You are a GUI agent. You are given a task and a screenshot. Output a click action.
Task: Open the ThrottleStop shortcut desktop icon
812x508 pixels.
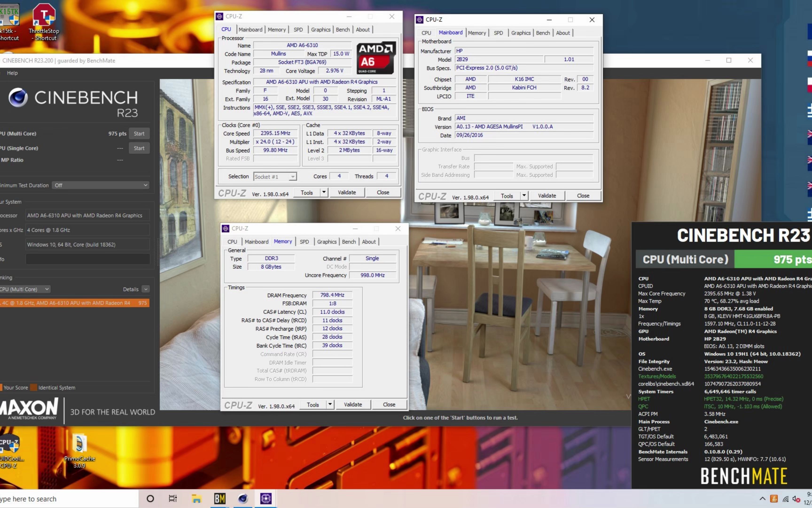click(x=44, y=22)
